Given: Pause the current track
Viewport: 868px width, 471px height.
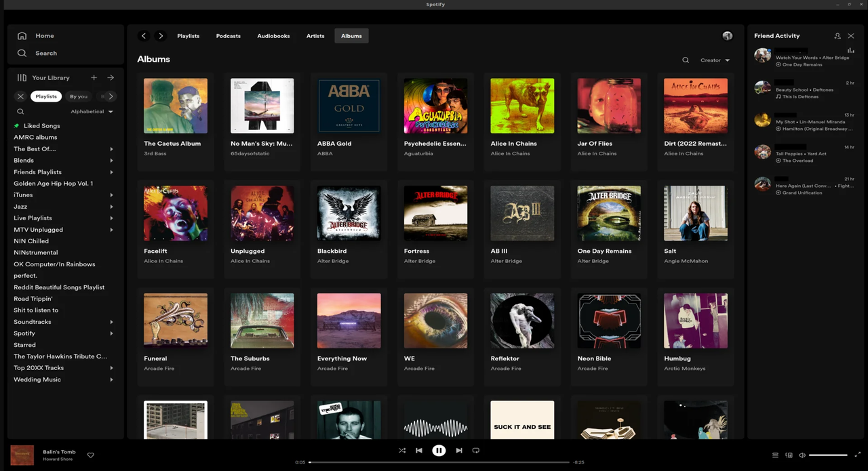Looking at the screenshot, I should (x=439, y=450).
